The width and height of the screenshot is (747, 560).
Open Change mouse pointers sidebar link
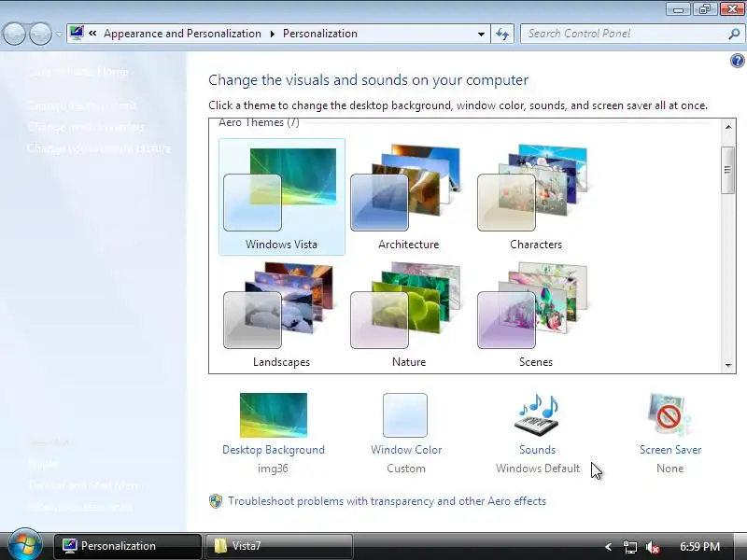(x=86, y=127)
